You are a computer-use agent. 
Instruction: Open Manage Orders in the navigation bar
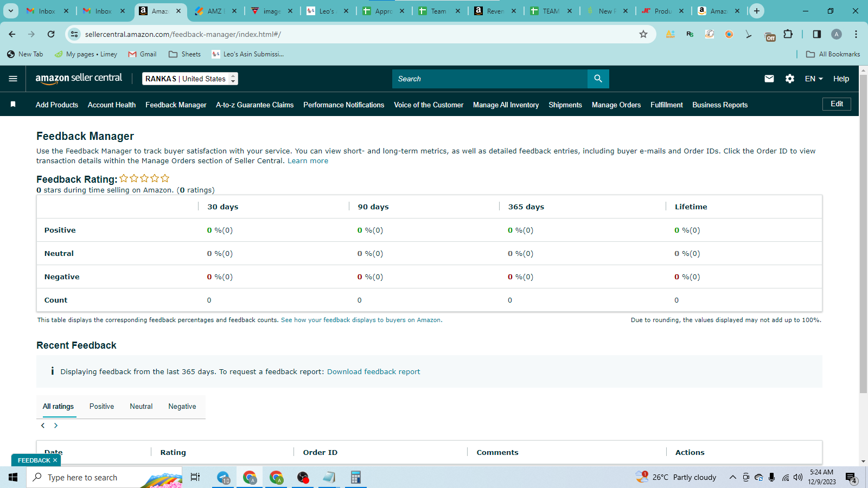point(616,105)
